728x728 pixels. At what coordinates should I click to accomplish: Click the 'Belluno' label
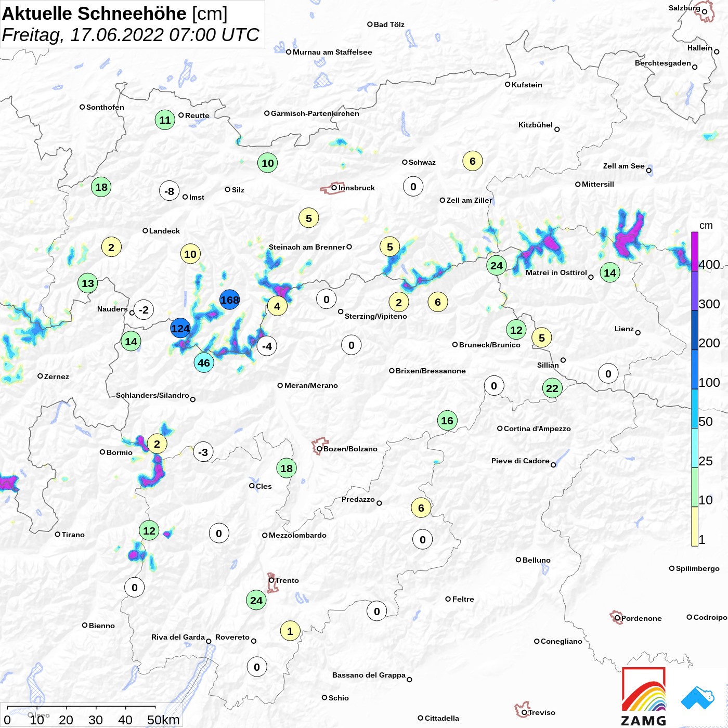tap(536, 560)
